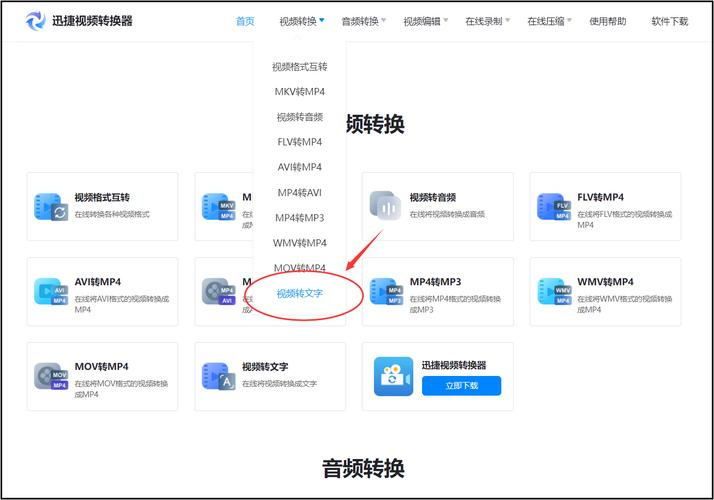The width and height of the screenshot is (714, 500).
Task: Click the 迅捷视频转换器 download card title
Action: 454,365
